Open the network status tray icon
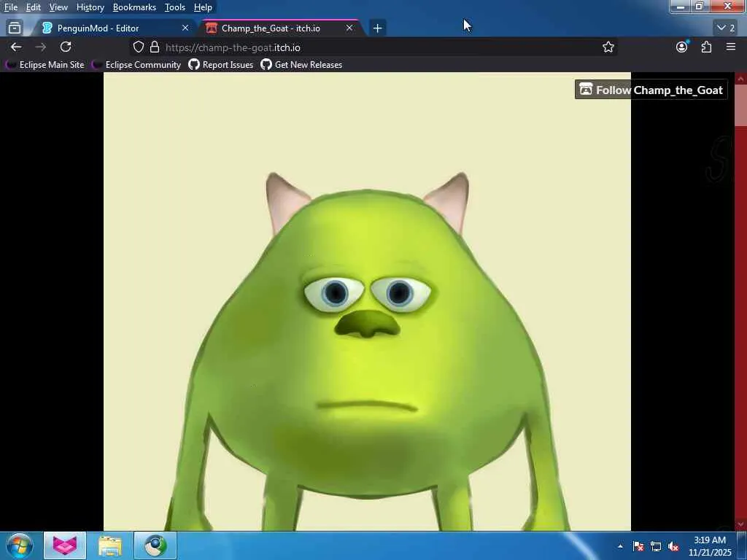747x560 pixels. point(656,546)
